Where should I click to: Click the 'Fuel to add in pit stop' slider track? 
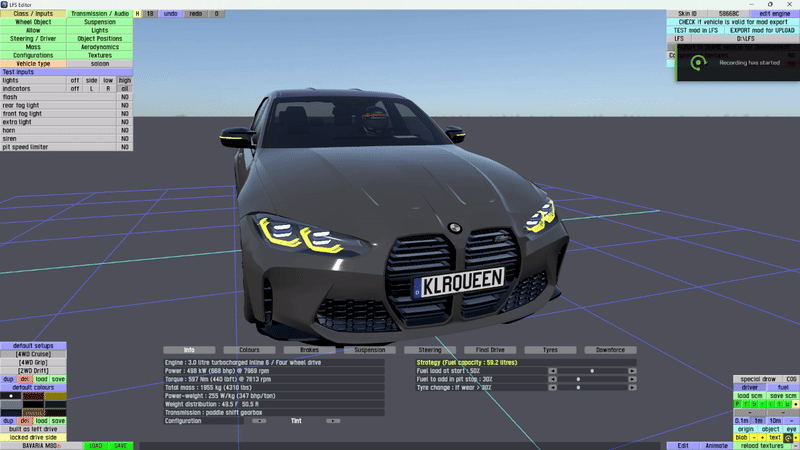[x=592, y=379]
